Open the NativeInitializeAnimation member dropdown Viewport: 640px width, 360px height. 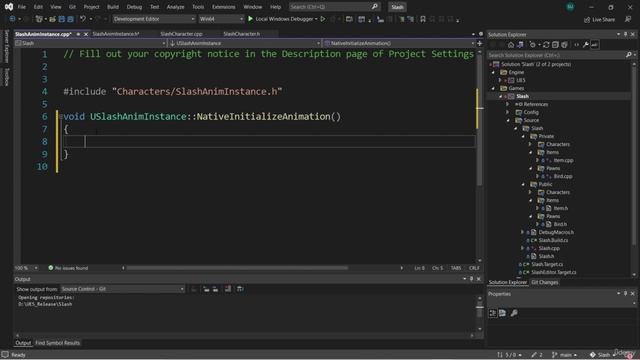click(x=399, y=43)
